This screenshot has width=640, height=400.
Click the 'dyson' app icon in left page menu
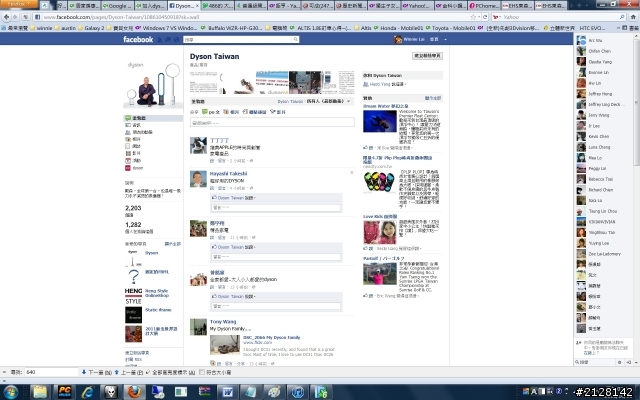[x=128, y=168]
